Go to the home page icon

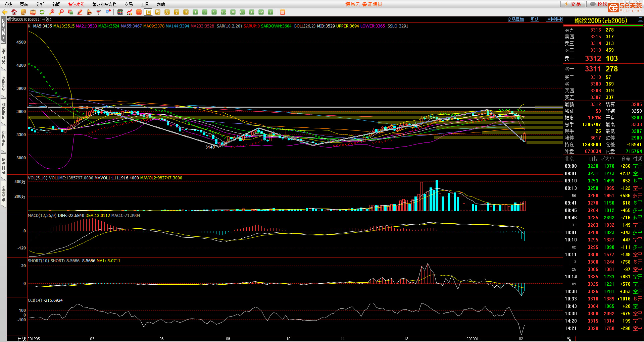[x=14, y=12]
